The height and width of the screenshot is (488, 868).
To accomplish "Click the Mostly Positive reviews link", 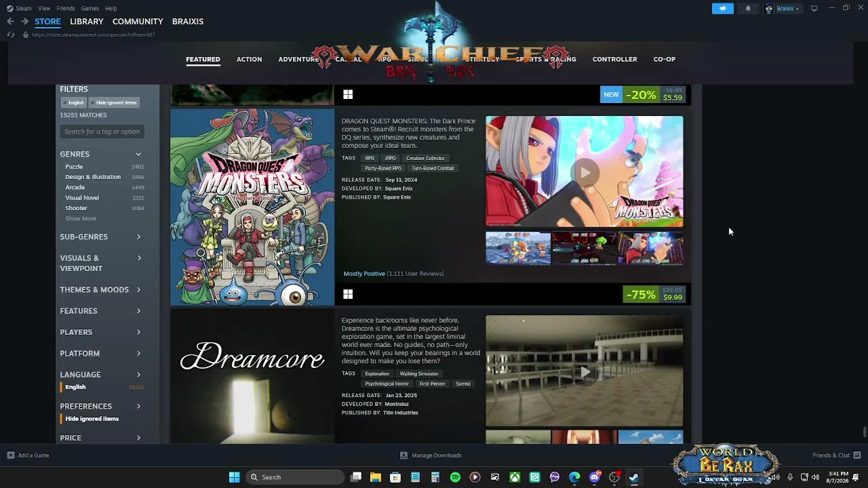I will 364,274.
